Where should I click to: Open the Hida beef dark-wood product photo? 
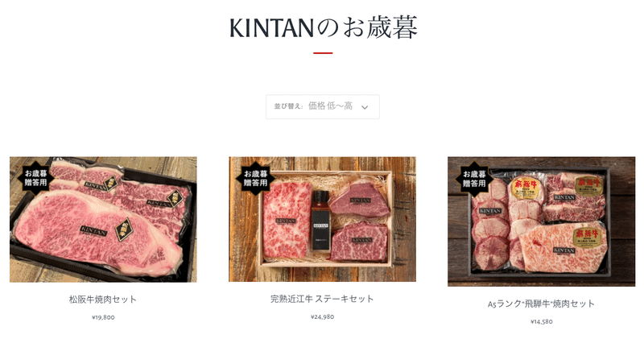point(541,221)
